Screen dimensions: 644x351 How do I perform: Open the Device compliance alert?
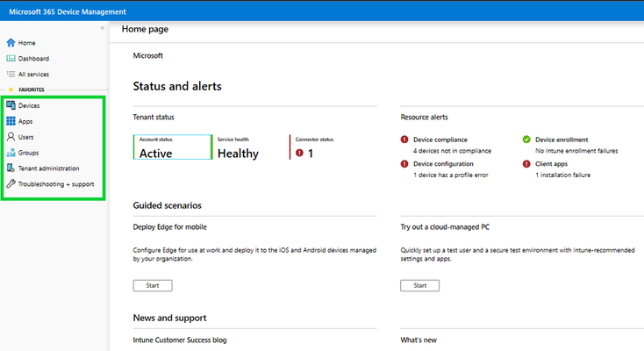point(440,140)
